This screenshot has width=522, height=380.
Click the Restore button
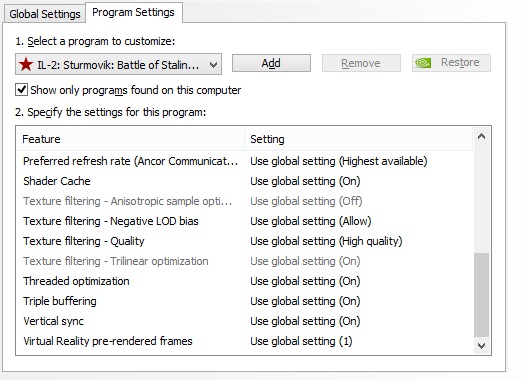click(451, 63)
